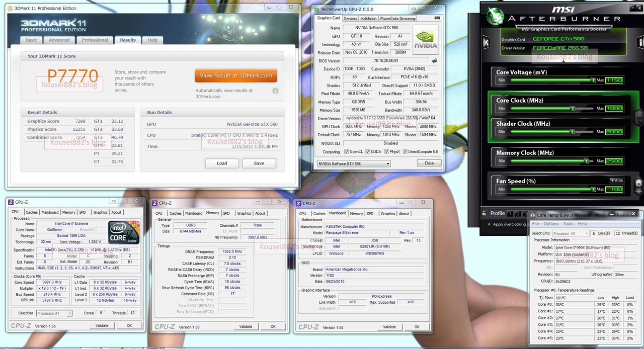Image resolution: width=644 pixels, height=349 pixels.
Task: Click OK in the CPU-Z Memory window
Action: tap(273, 326)
